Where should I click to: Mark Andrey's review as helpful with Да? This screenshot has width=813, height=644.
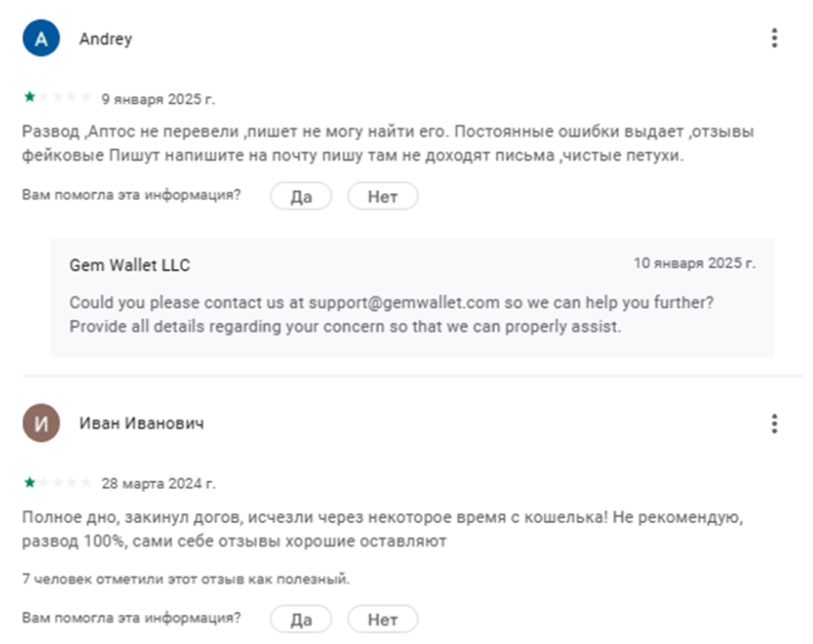pos(301,196)
